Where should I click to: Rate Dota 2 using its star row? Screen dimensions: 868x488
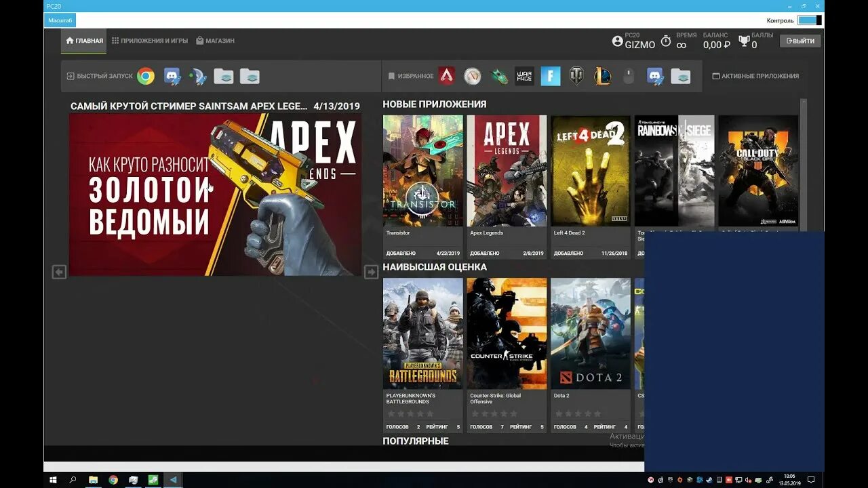click(x=578, y=413)
